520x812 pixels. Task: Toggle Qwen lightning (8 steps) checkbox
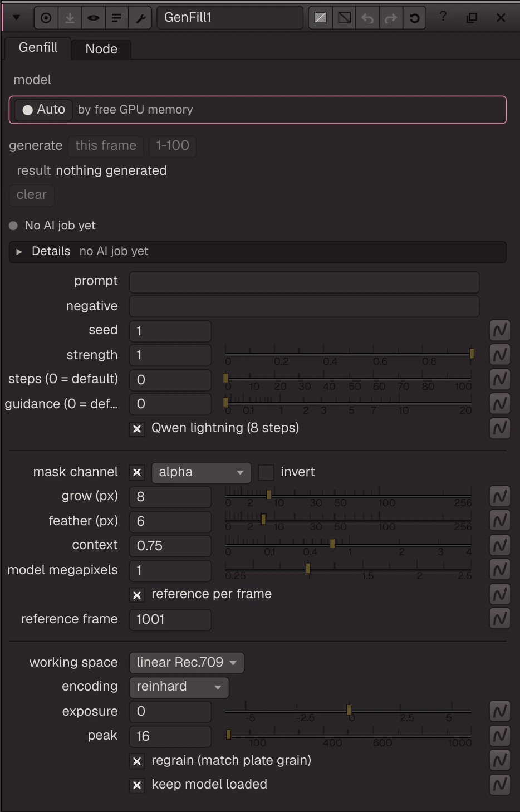coord(137,429)
